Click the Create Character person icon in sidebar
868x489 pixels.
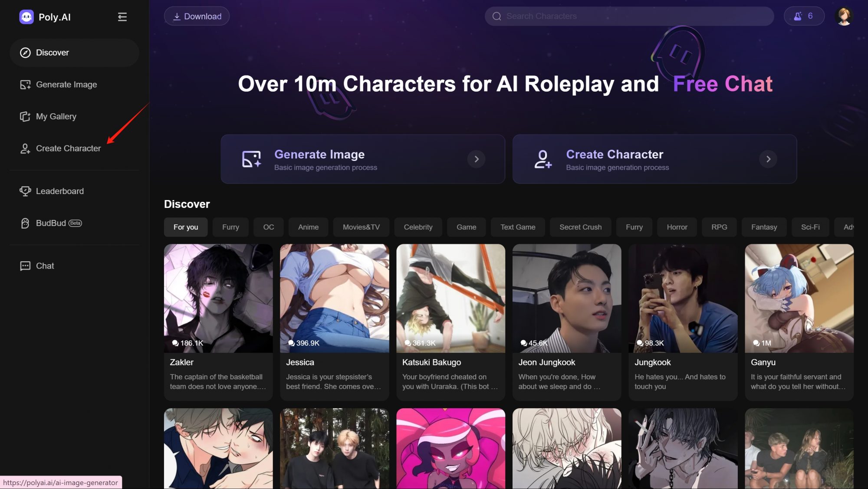pyautogui.click(x=25, y=148)
